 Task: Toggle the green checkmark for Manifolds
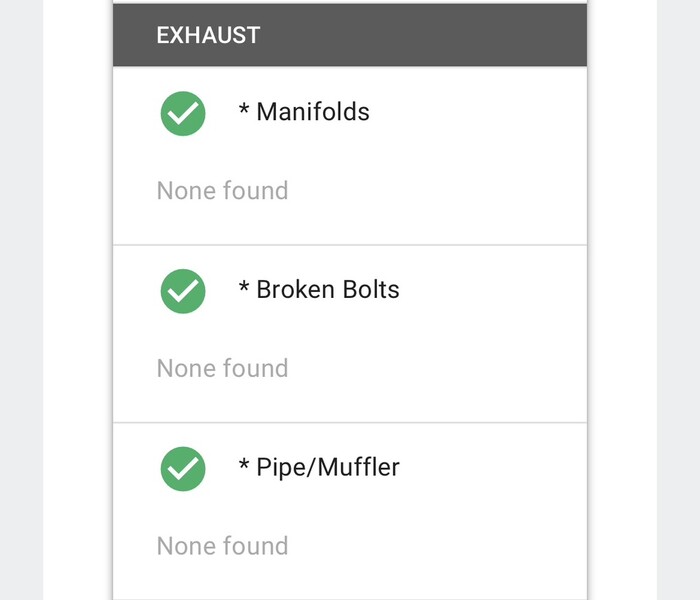coord(183,113)
